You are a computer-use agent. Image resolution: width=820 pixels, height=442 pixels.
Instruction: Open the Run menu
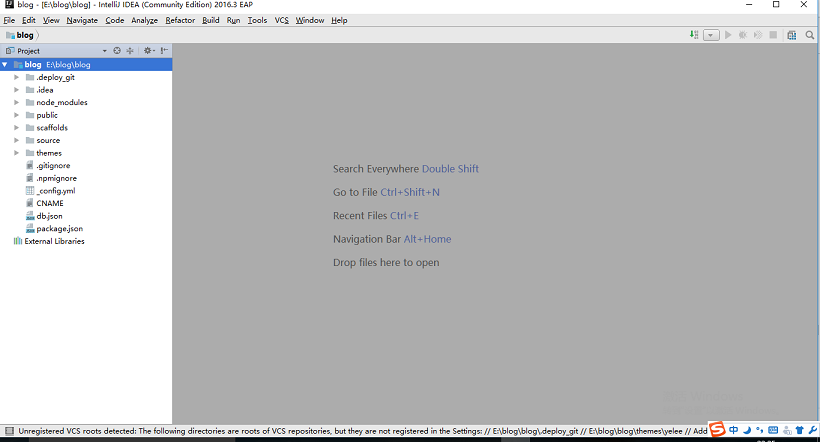[233, 20]
